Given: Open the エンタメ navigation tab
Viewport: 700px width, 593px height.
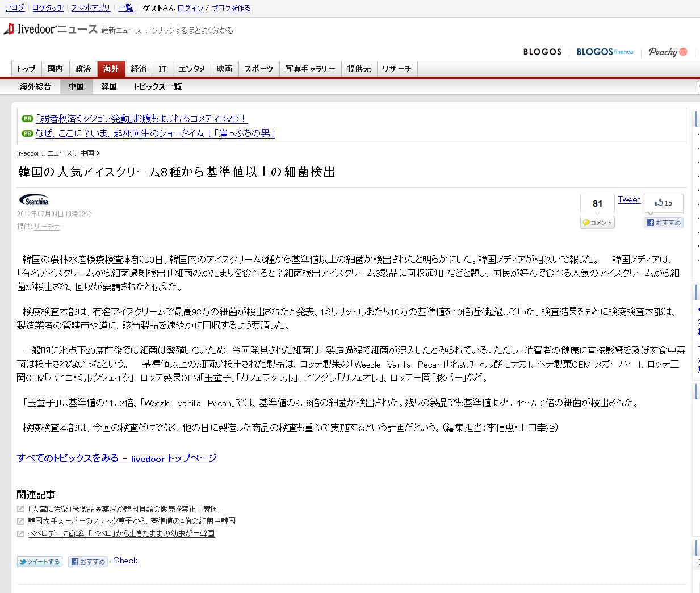Looking at the screenshot, I should click(x=192, y=69).
